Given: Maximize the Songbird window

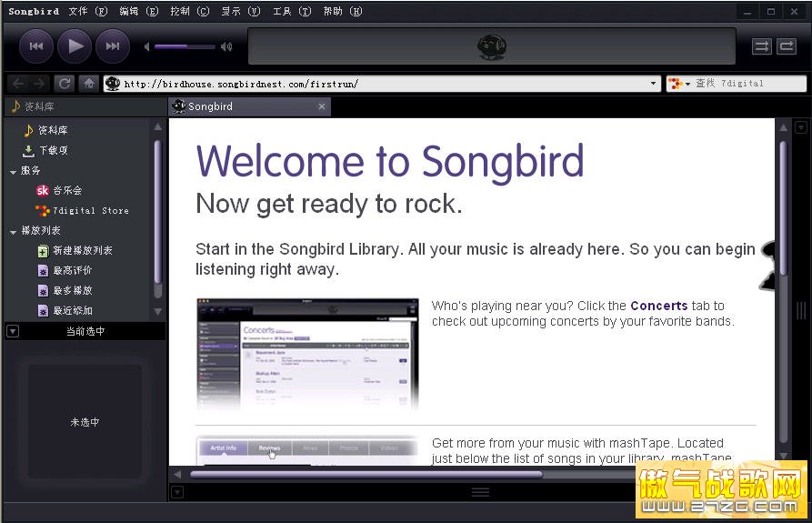Looking at the screenshot, I should click(770, 12).
